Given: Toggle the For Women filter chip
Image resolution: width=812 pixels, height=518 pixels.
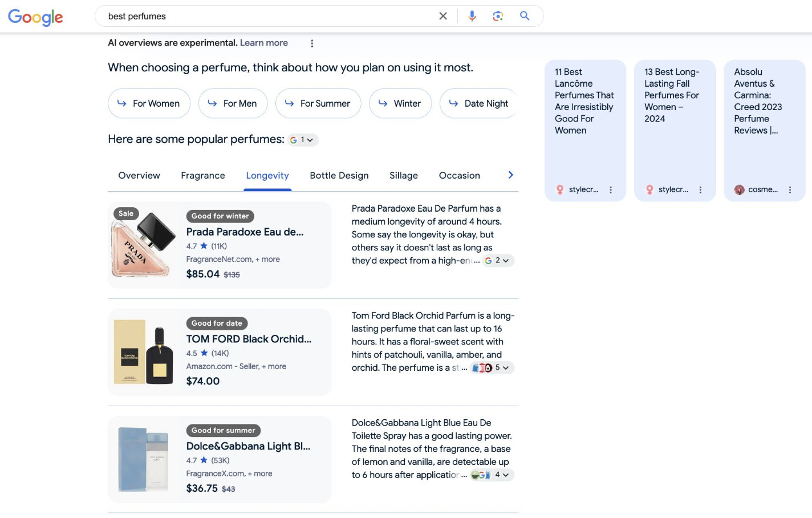Looking at the screenshot, I should click(x=149, y=103).
